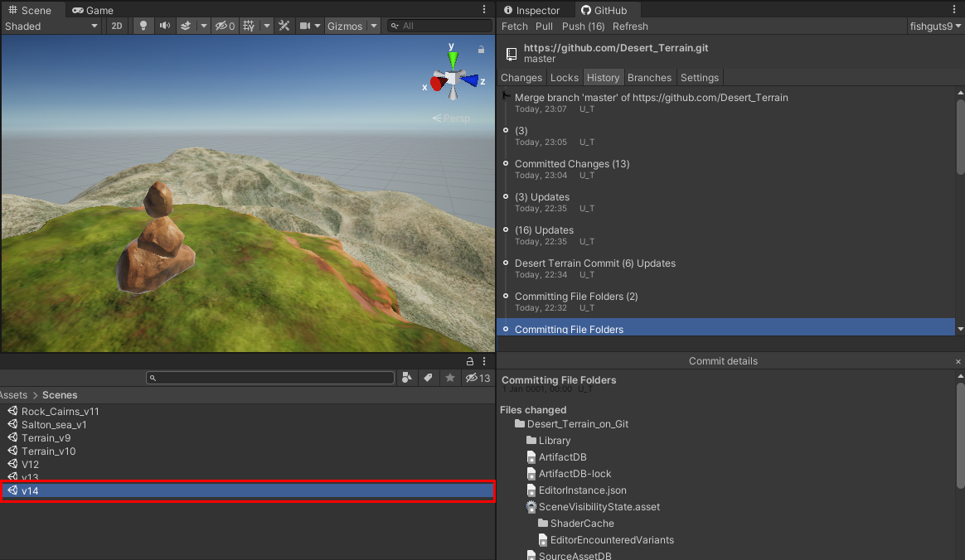The height and width of the screenshot is (560, 965).
Task: Click the Push (16) button
Action: point(583,27)
